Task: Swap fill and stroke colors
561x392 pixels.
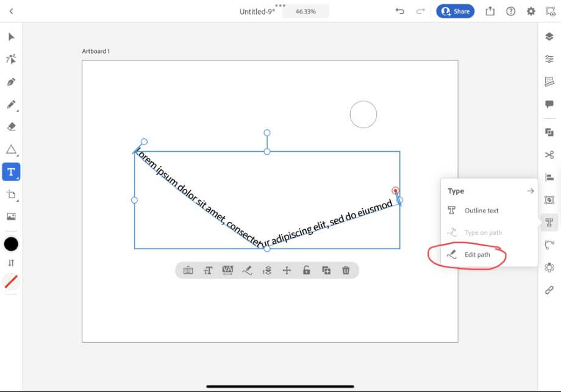Action: coord(11,263)
